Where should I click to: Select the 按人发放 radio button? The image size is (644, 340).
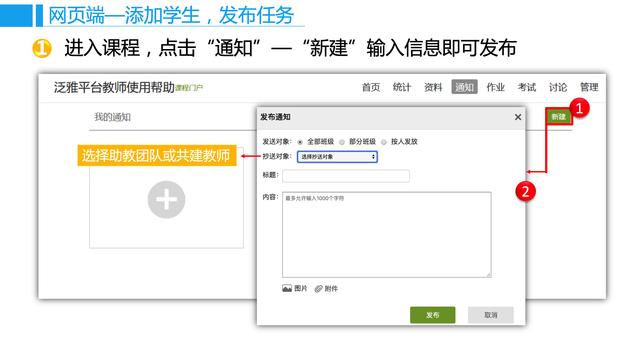pos(384,142)
